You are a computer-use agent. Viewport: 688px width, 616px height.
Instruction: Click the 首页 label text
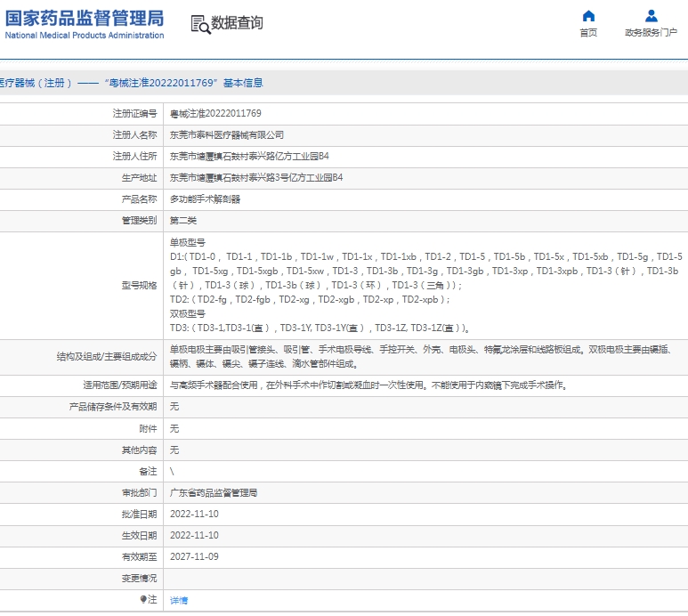pos(588,32)
